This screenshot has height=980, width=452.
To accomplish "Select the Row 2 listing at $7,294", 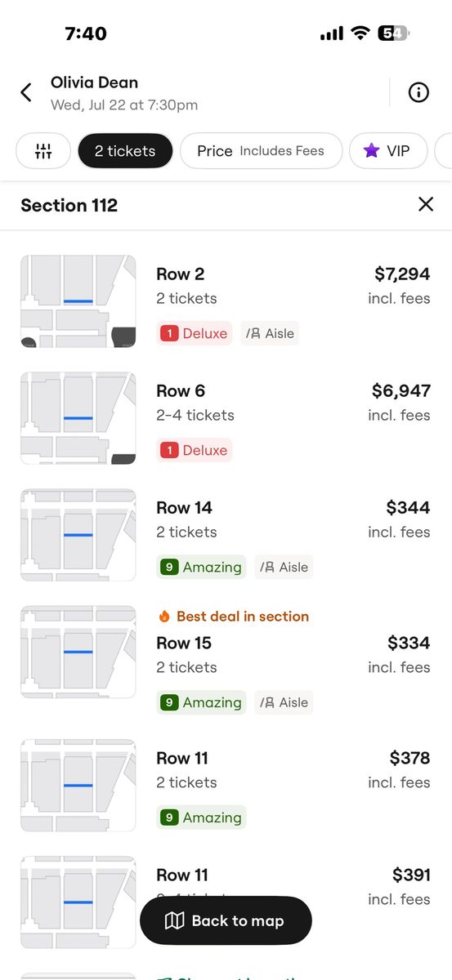I will click(x=226, y=301).
